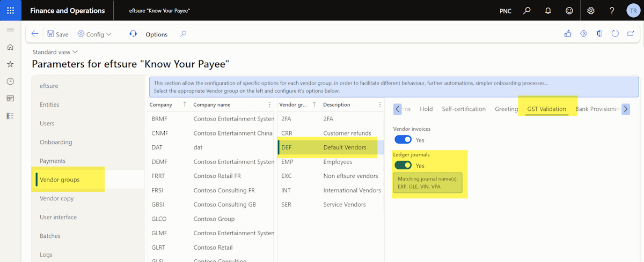Click the search magnifier in top bar
The image size is (644, 262).
(527, 11)
